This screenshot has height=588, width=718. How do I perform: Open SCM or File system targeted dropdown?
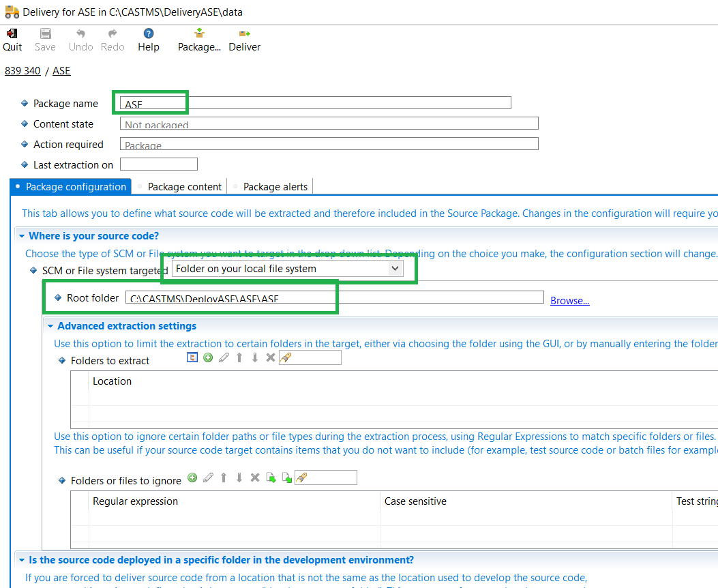394,269
